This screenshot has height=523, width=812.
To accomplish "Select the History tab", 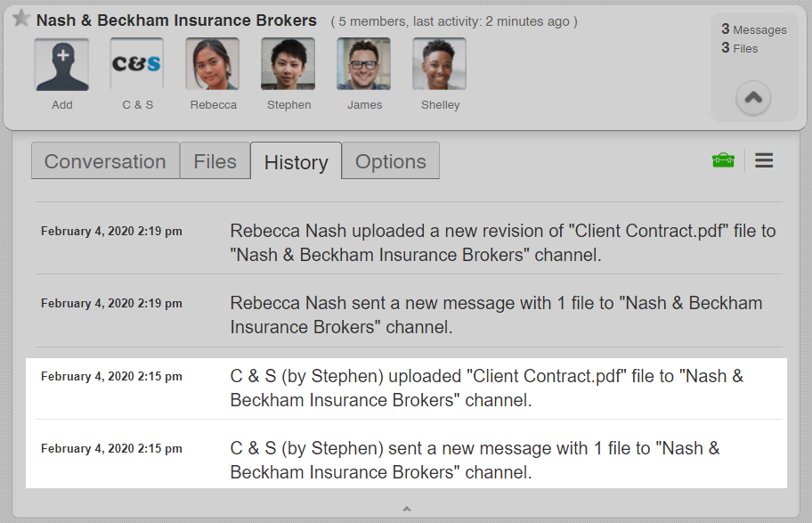I will [296, 161].
